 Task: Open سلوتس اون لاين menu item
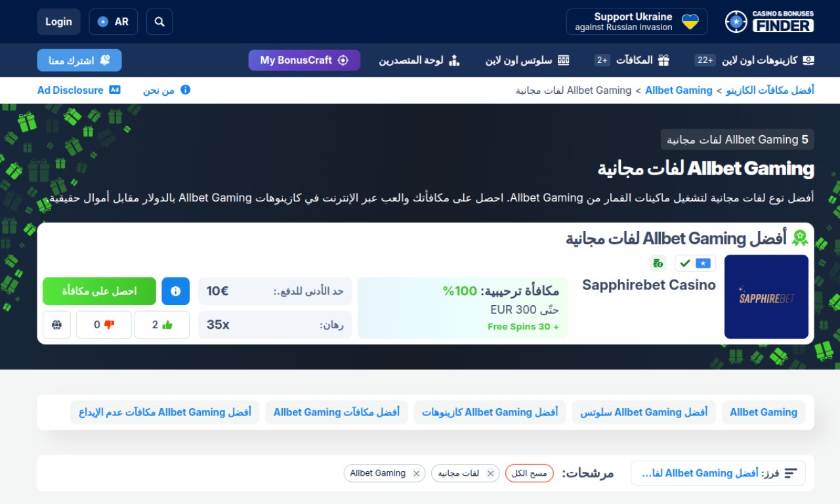(527, 60)
